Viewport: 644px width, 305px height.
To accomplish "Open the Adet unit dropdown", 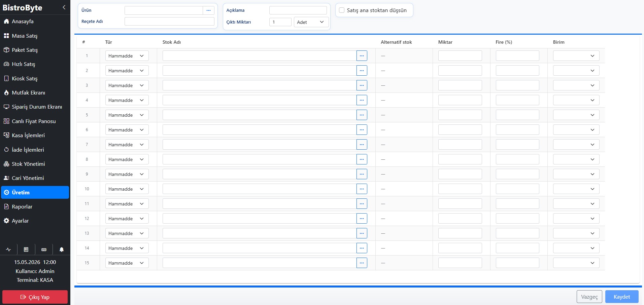I will [311, 22].
